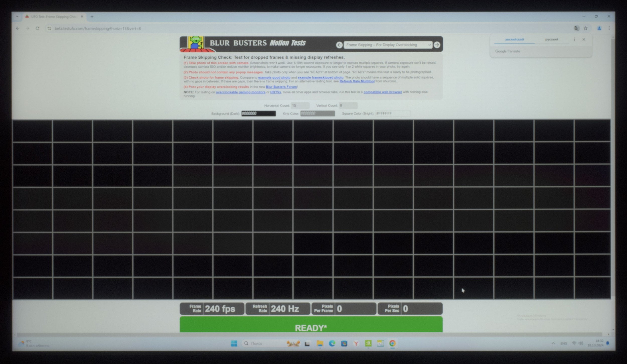Viewport: 627px width, 364px height.
Task: Click the Background (Dark) color field
Action: (x=258, y=114)
